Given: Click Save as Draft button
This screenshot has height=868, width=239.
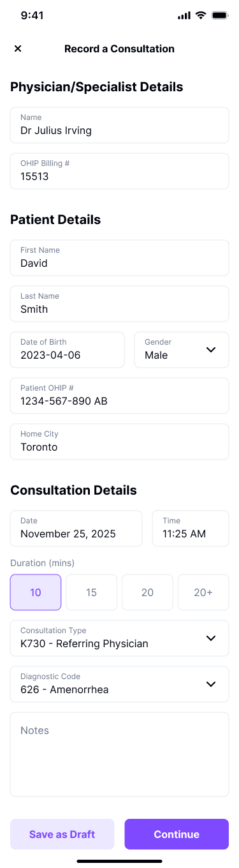Looking at the screenshot, I should tap(62, 834).
